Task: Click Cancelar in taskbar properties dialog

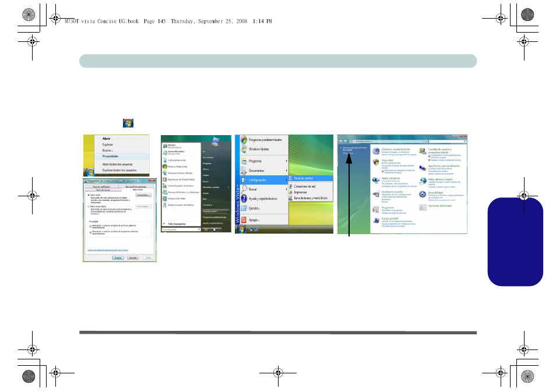Action: tap(133, 257)
